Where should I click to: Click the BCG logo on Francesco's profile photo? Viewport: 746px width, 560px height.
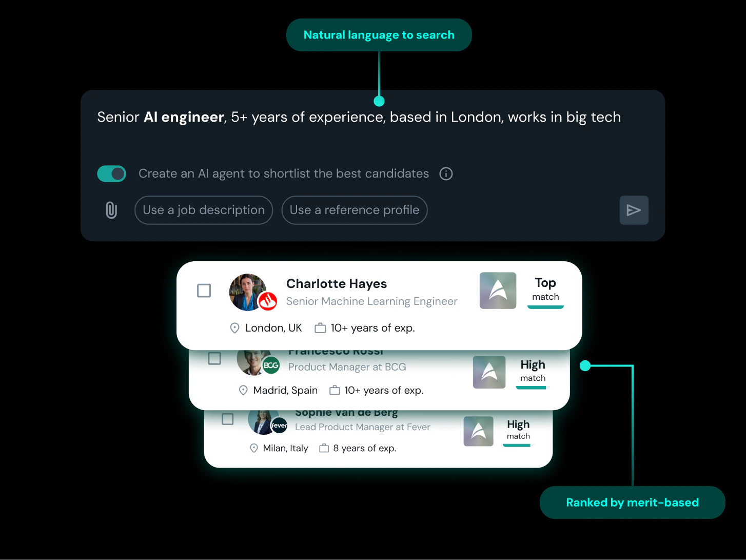(272, 365)
